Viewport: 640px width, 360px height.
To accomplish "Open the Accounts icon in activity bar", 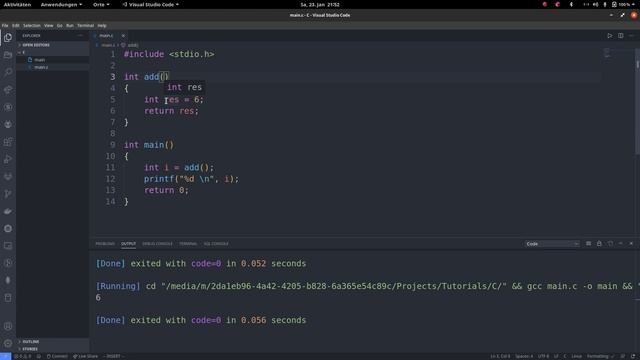I will (8, 326).
